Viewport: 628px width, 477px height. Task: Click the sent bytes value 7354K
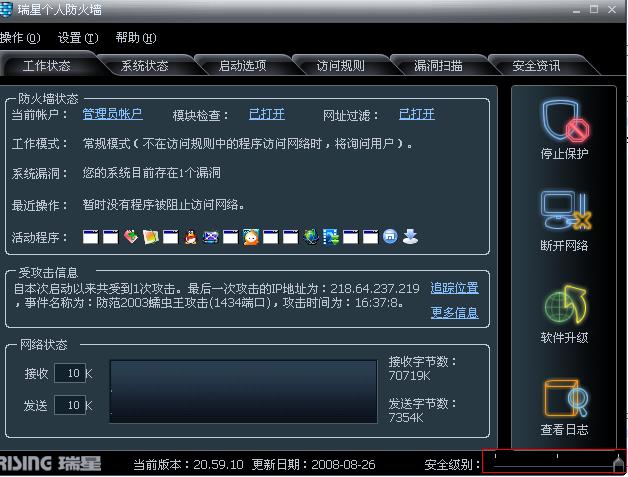(x=406, y=418)
